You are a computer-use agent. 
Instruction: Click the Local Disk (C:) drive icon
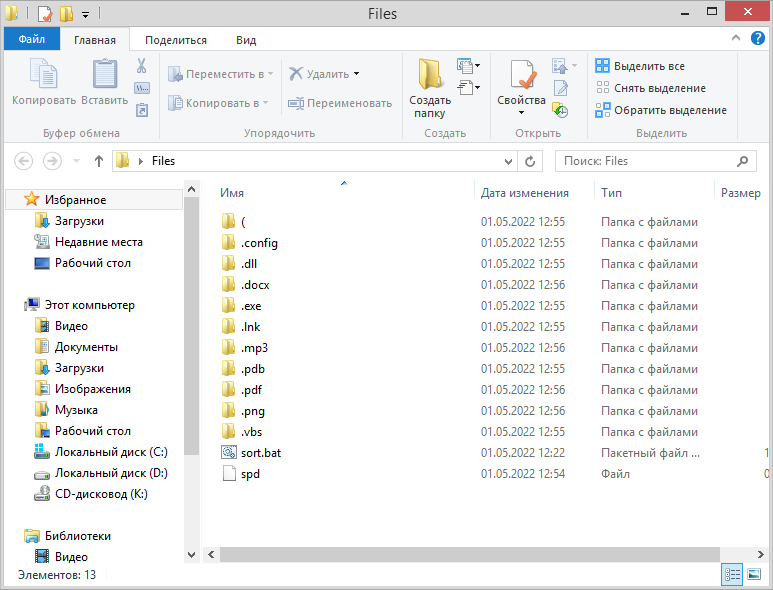(x=42, y=451)
